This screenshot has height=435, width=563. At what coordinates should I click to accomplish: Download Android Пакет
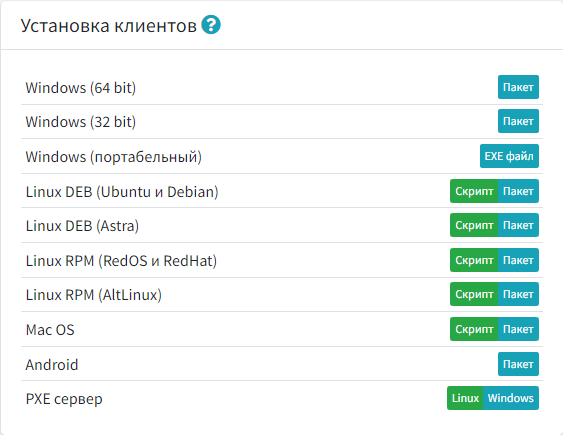click(518, 364)
